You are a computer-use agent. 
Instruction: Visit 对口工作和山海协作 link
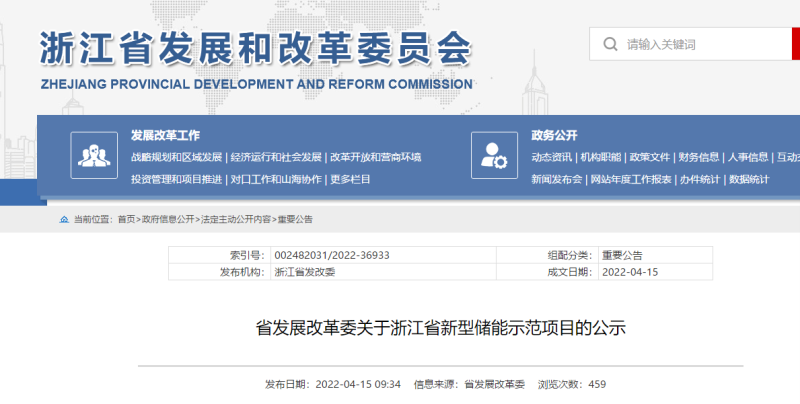(276, 179)
